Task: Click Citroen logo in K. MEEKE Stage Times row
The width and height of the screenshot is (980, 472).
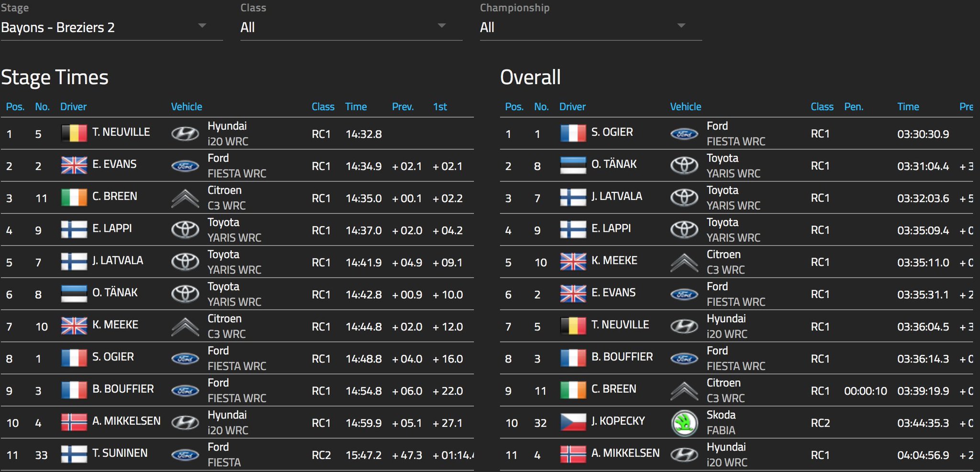Action: [185, 327]
